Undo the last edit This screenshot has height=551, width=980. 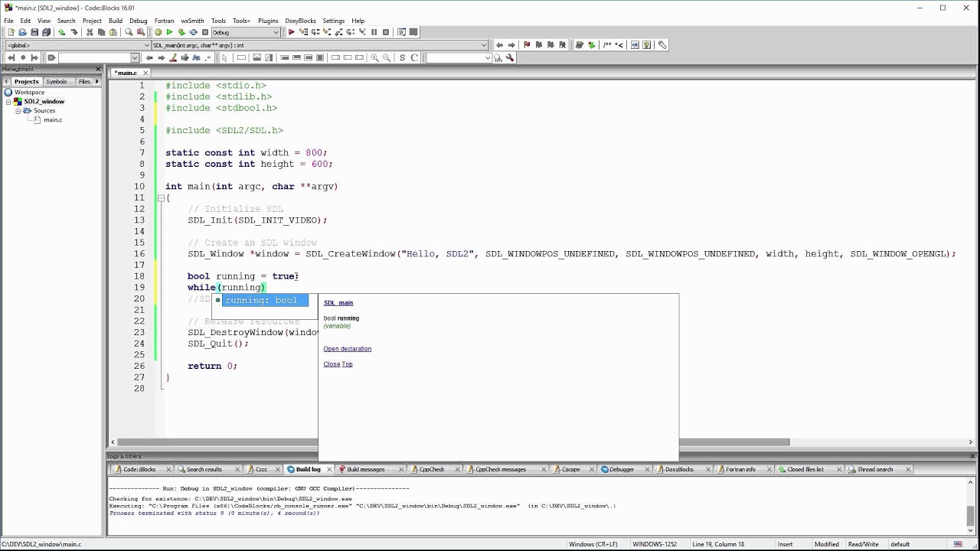61,32
